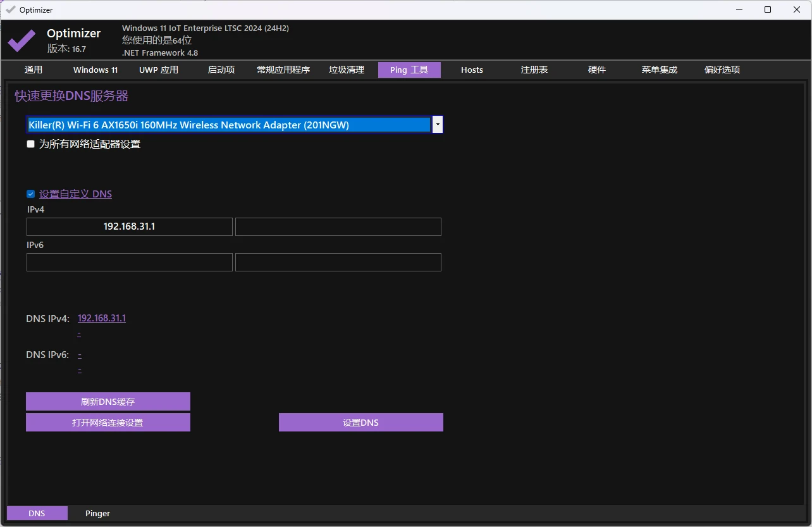Switch to the Hosts tab
Screen dimensions: 812x527
click(x=472, y=70)
